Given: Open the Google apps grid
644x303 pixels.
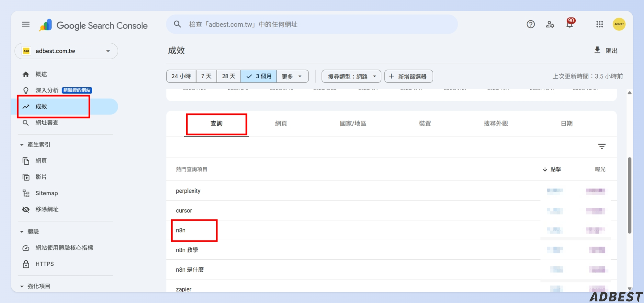Looking at the screenshot, I should (599, 24).
